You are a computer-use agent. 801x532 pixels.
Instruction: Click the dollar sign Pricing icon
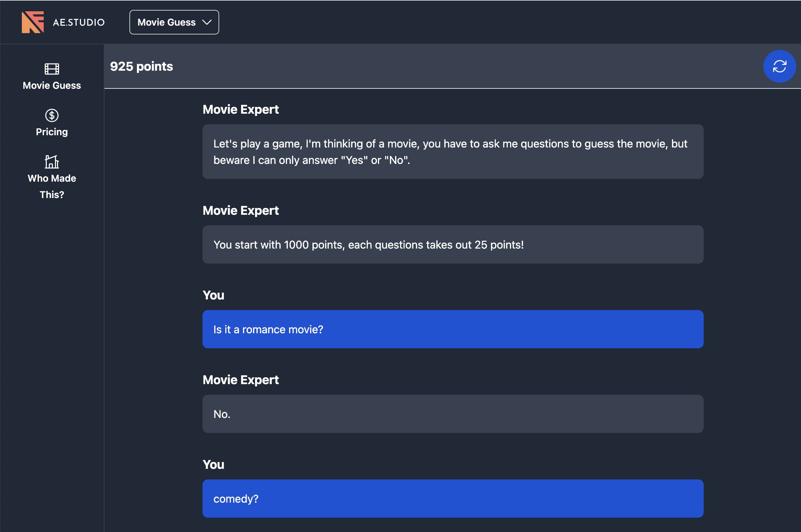(x=52, y=115)
